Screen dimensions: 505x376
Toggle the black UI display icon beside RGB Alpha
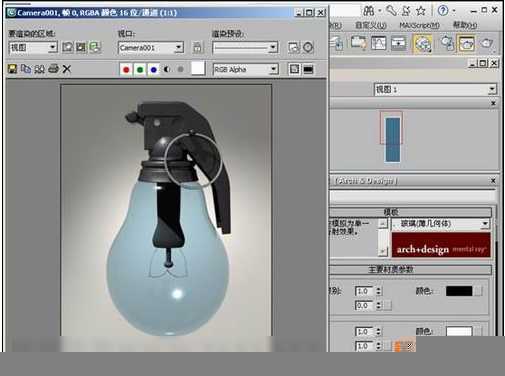tap(308, 69)
